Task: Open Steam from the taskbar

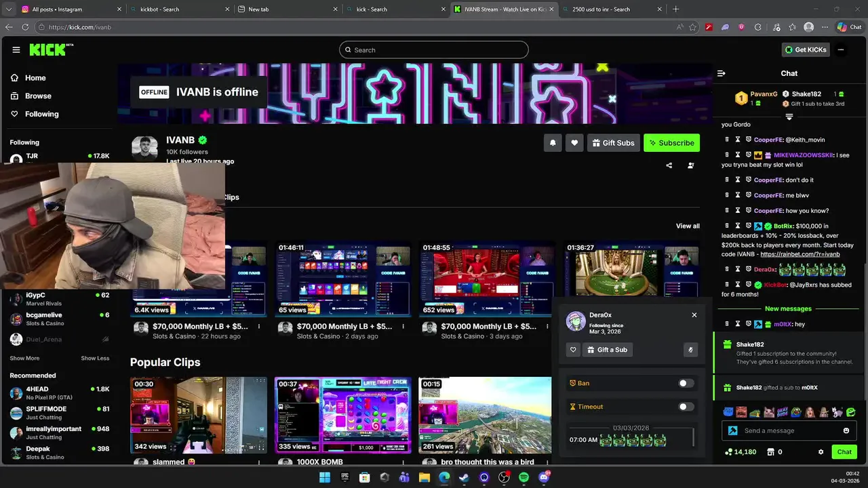Action: [x=464, y=477]
